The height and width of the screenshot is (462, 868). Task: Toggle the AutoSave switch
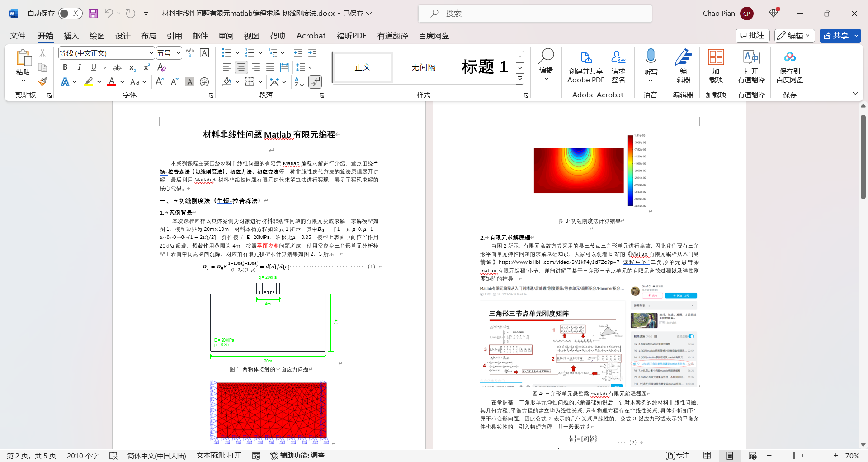[x=70, y=14]
